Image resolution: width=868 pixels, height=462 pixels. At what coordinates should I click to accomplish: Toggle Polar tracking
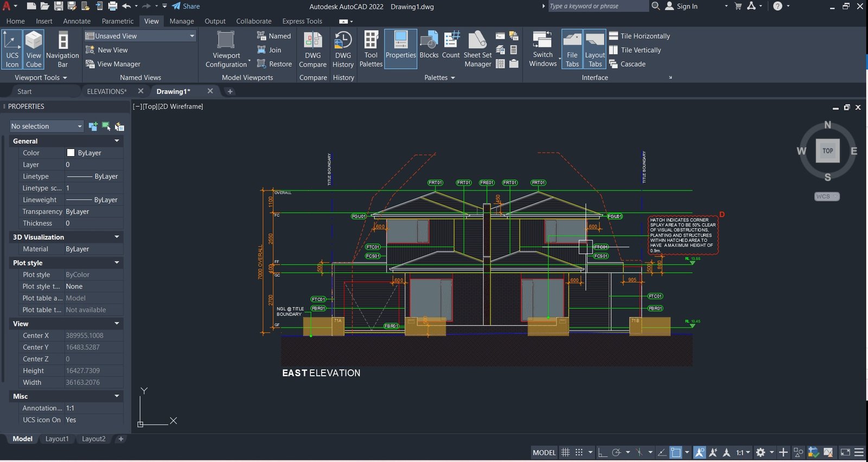(x=616, y=452)
